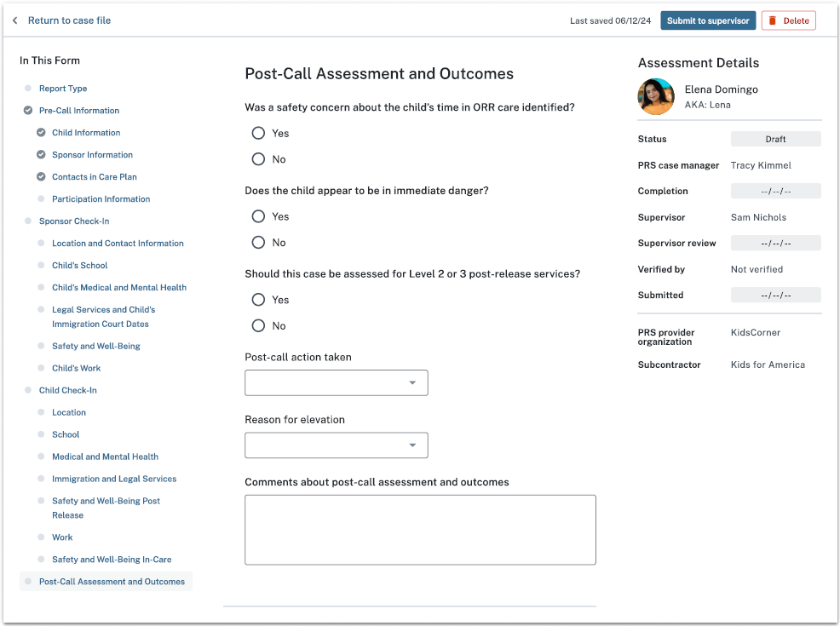Click the Return to case file link

coord(69,20)
